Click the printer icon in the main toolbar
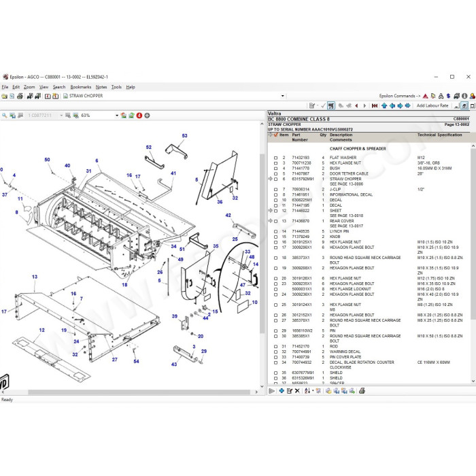This screenshot has height=476, width=476. click(x=20, y=97)
